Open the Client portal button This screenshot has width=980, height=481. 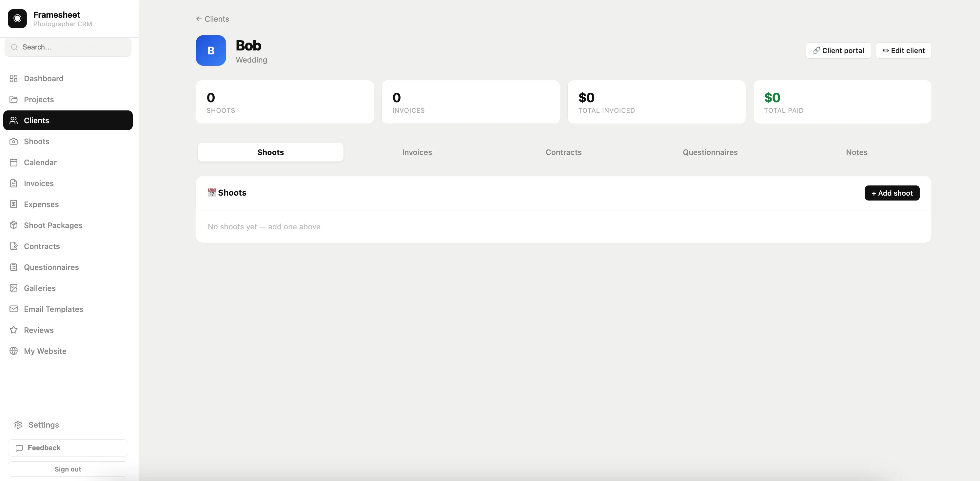838,50
